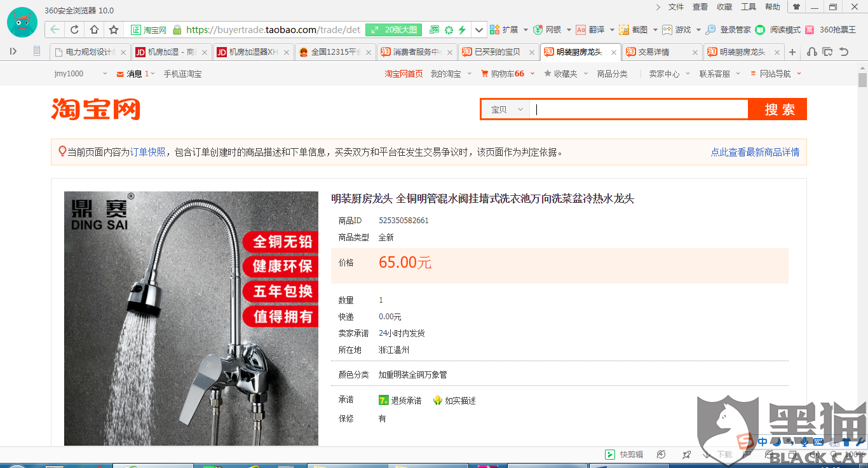Open the 快剪辑 video clipper icon
Image resolution: width=868 pixels, height=468 pixels.
(x=609, y=454)
